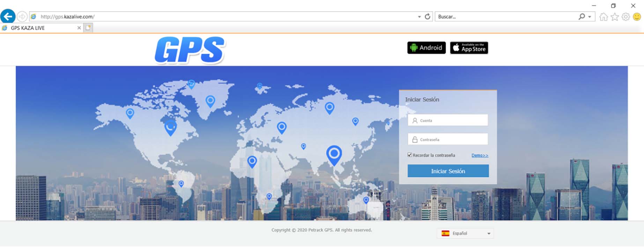Click the search magnifier icon
The height and width of the screenshot is (251, 644).
click(x=582, y=16)
